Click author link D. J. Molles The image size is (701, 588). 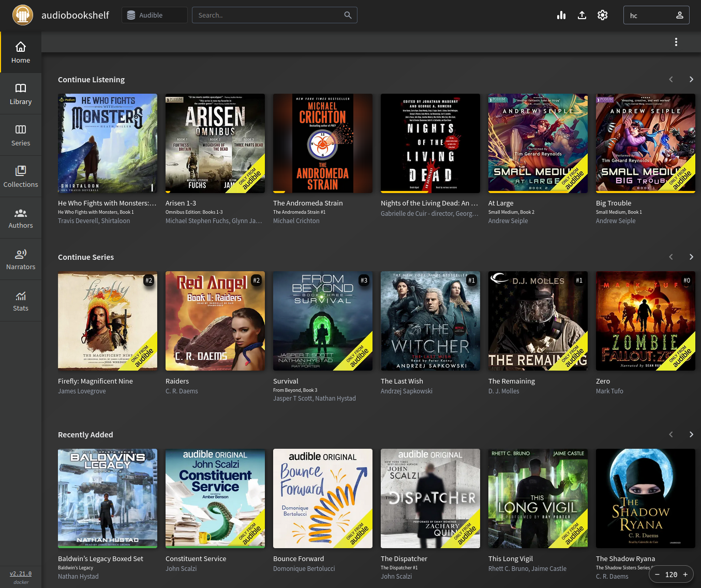(504, 391)
